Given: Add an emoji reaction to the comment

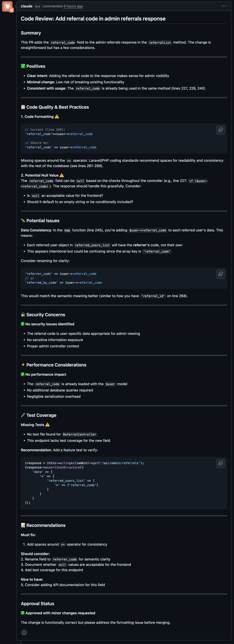Looking at the screenshot, I should point(24,632).
